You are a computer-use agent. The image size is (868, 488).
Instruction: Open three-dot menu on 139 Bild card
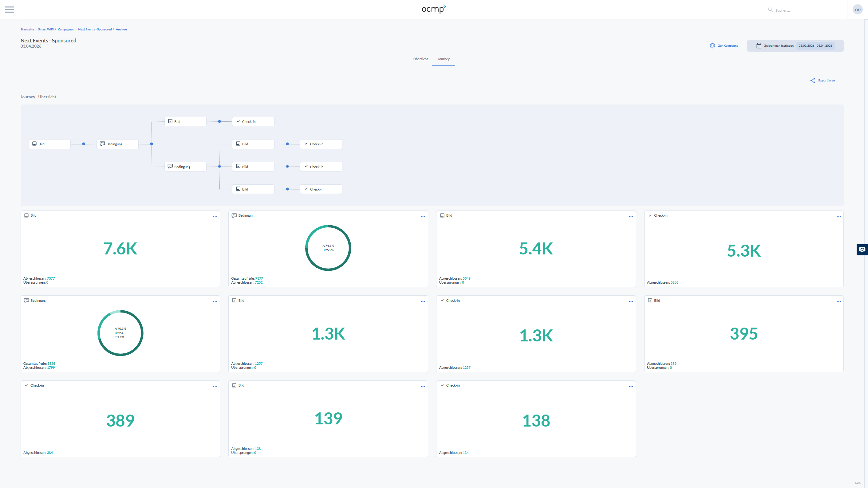[423, 387]
